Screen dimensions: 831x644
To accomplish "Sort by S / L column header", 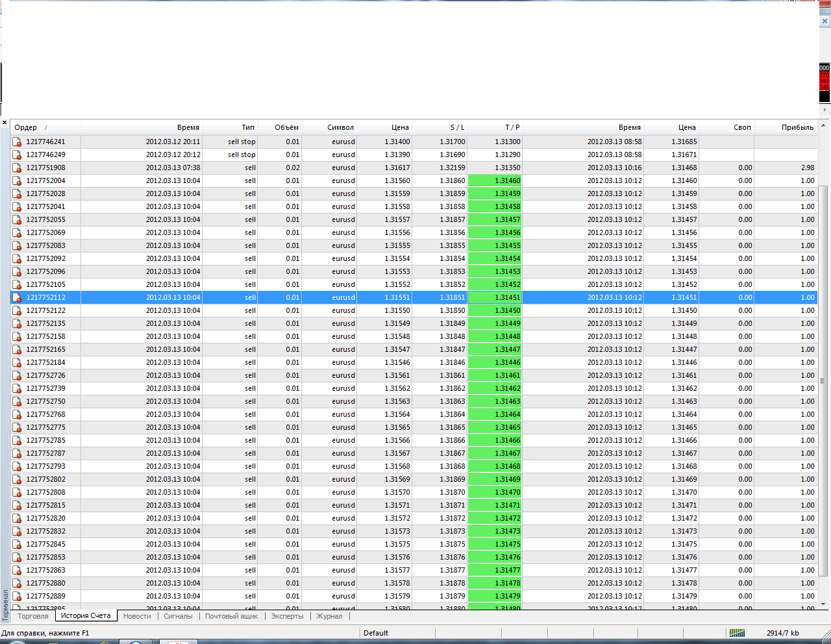I will click(x=440, y=127).
